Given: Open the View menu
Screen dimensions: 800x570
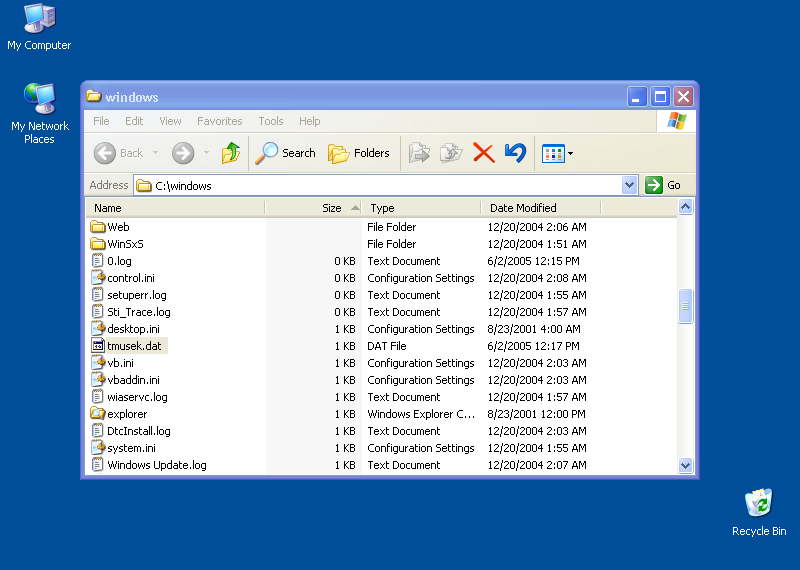Looking at the screenshot, I should pos(170,121).
